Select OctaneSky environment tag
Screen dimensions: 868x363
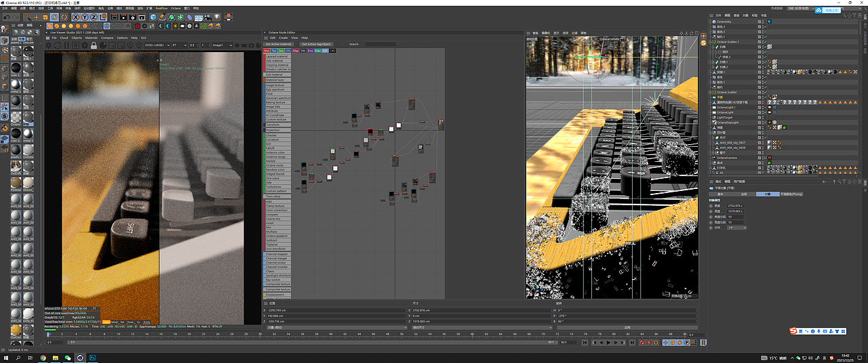pos(770,22)
